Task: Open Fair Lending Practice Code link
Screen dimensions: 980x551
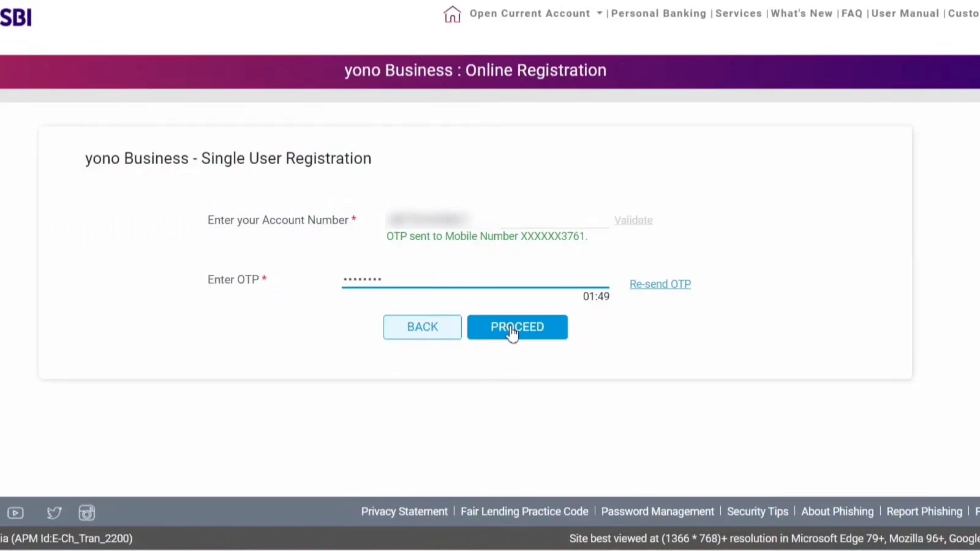Action: tap(524, 511)
